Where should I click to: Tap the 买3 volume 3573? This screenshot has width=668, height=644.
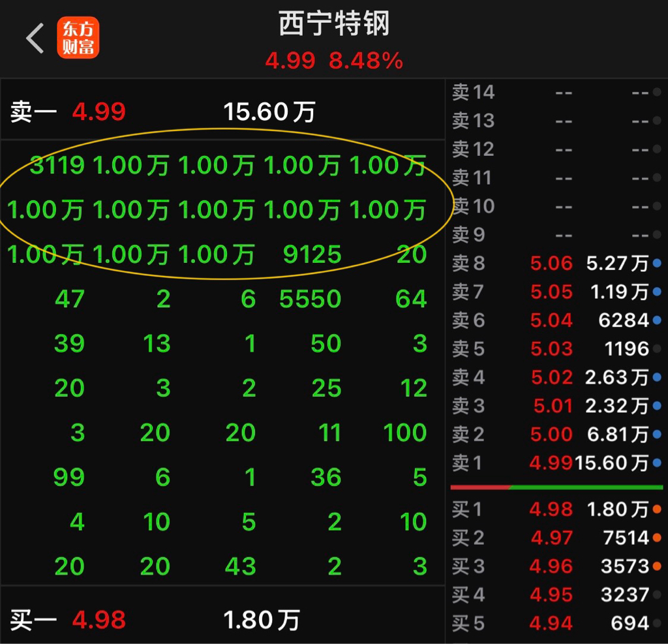point(624,566)
